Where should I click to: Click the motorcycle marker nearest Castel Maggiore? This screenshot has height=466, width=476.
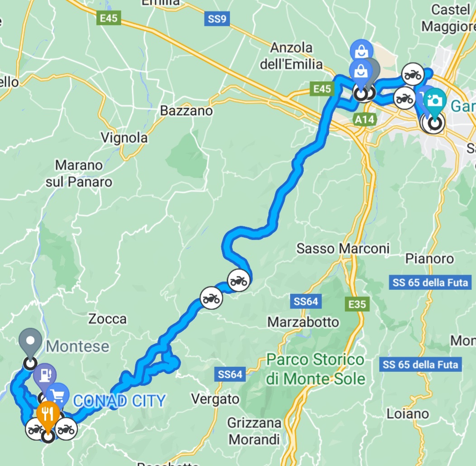pos(413,74)
